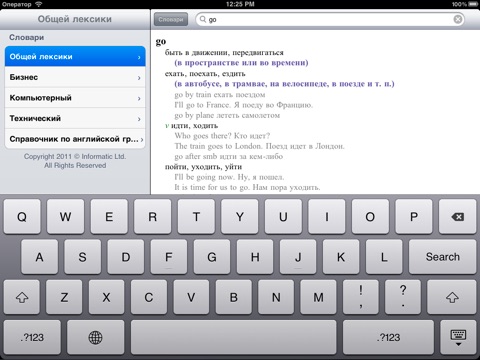The width and height of the screenshot is (480, 360).
Task: Open the Бизнес dictionary chevron
Action: (x=139, y=78)
